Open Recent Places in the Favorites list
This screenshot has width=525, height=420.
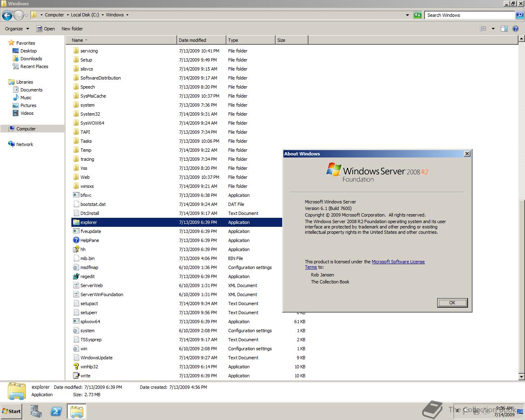[x=34, y=66]
